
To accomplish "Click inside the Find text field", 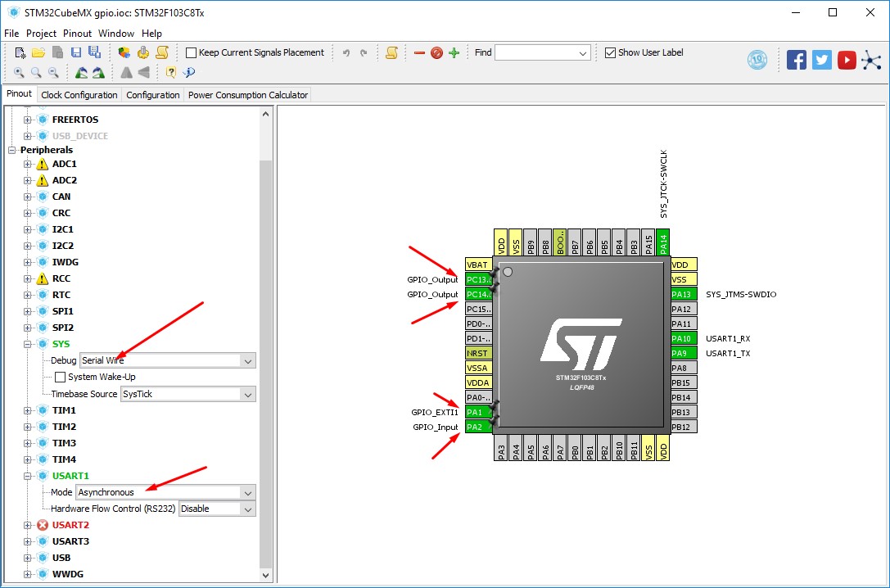I will (x=536, y=52).
